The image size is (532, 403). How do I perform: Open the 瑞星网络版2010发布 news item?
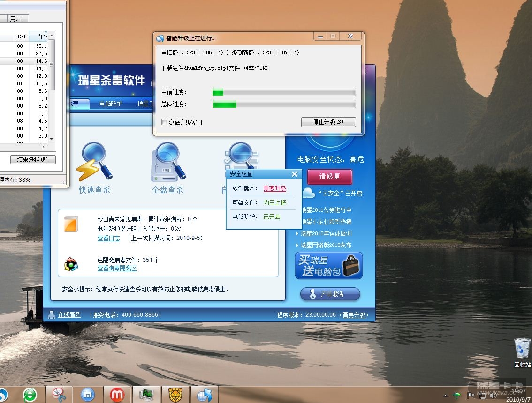click(x=326, y=245)
